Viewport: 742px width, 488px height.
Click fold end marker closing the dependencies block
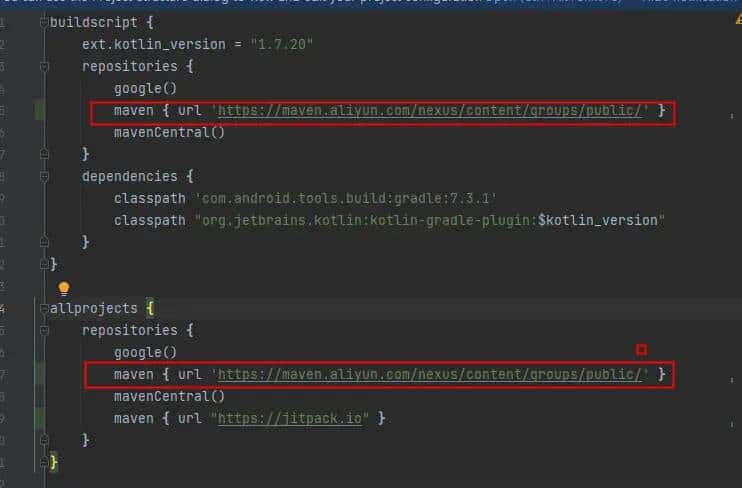tap(44, 242)
